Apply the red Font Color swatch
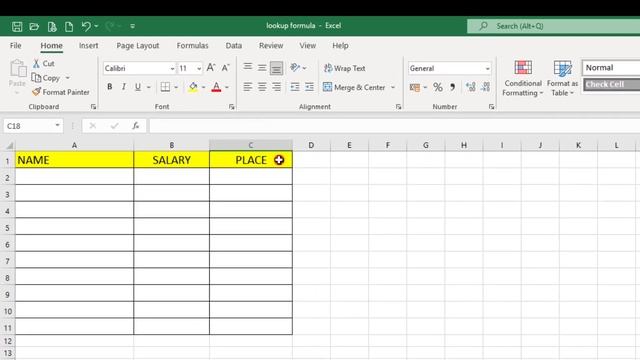 pos(216,87)
